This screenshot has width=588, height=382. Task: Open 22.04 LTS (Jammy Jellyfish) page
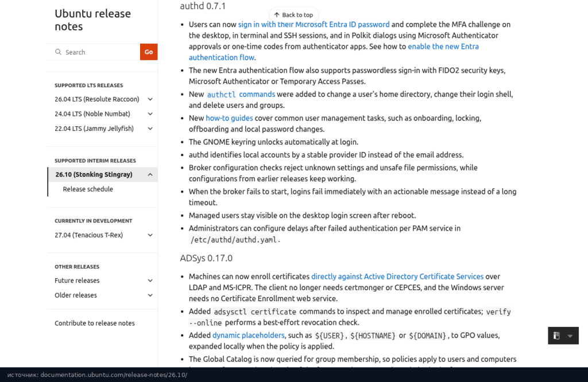click(x=94, y=128)
